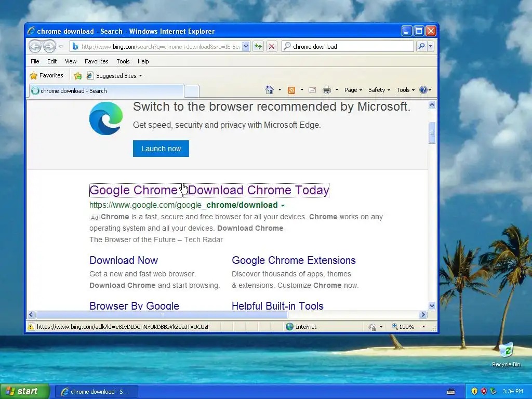The image size is (532, 399).
Task: Open the Browser By Google link
Action: [135, 305]
